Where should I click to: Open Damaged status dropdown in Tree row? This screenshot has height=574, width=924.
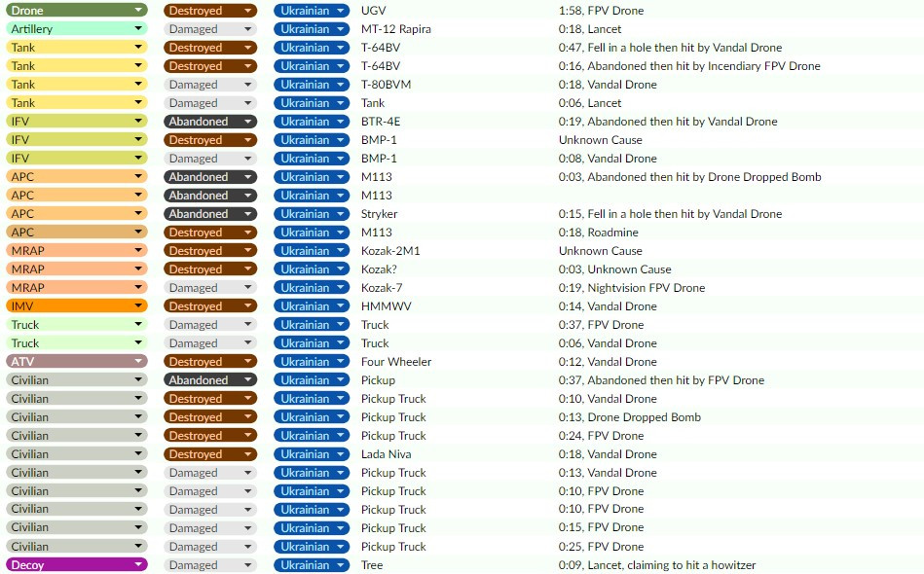210,564
